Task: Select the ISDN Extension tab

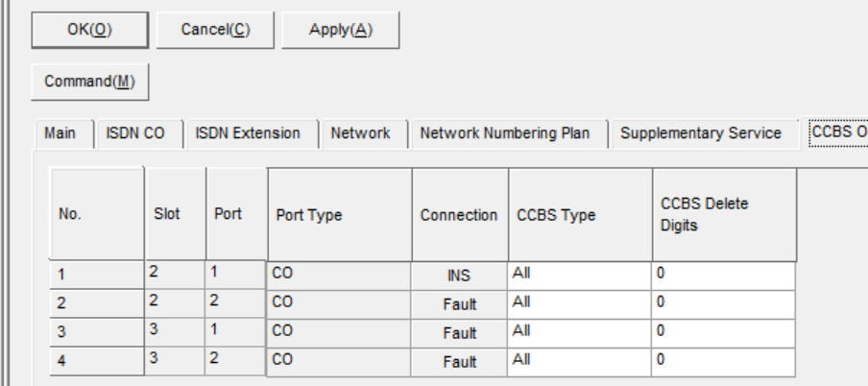Action: tap(248, 134)
